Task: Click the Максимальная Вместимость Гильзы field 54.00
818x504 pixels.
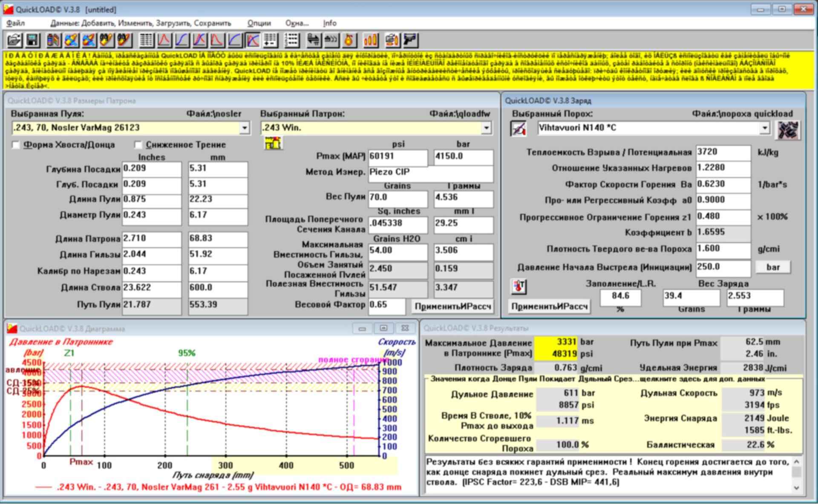Action: (x=398, y=251)
